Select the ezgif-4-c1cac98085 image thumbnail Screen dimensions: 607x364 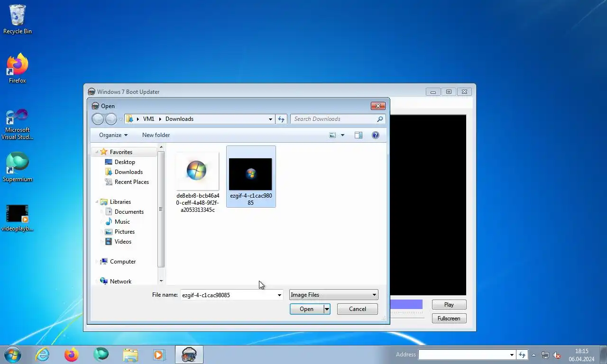pos(251,177)
